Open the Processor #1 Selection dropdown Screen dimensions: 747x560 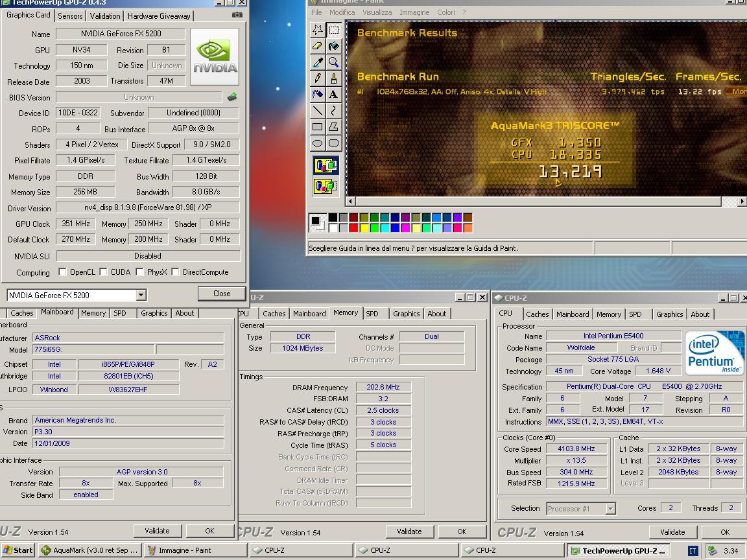click(x=610, y=509)
